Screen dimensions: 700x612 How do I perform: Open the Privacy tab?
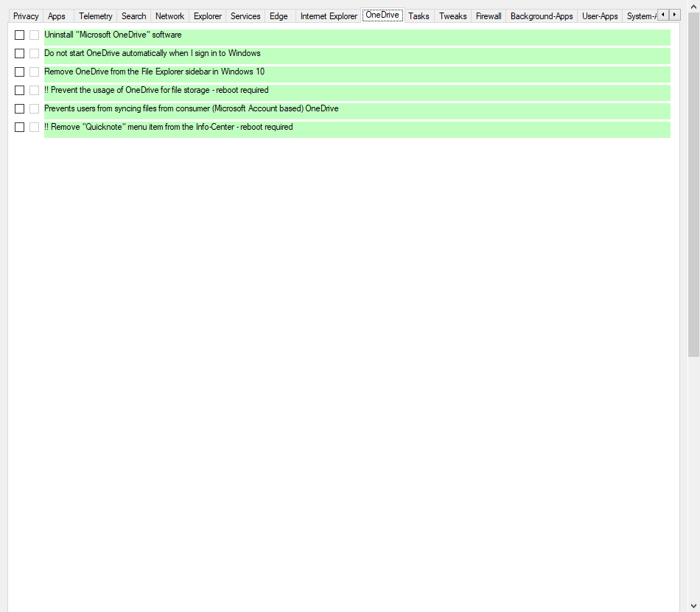tap(26, 16)
